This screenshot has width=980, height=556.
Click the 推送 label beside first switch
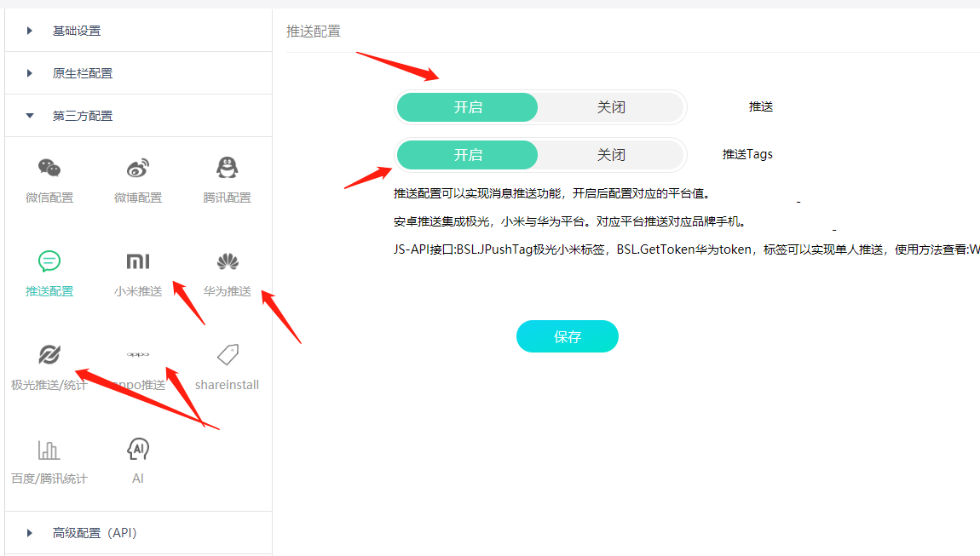(761, 106)
